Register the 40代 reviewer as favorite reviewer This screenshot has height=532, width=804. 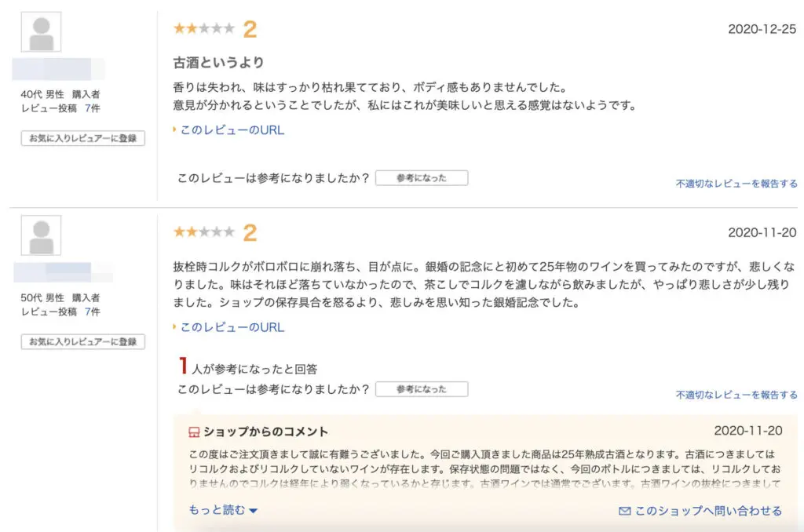pos(82,139)
